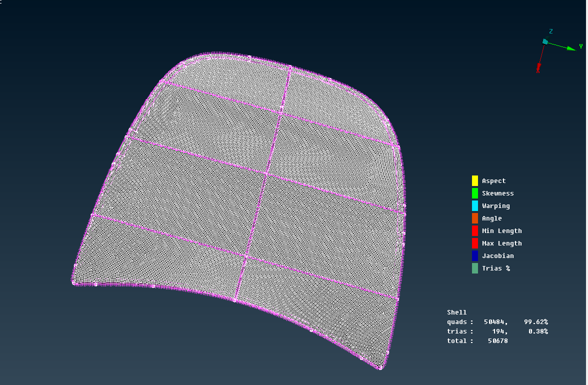Click the green Y axis label on triad
The image size is (588, 385).
[x=580, y=46]
